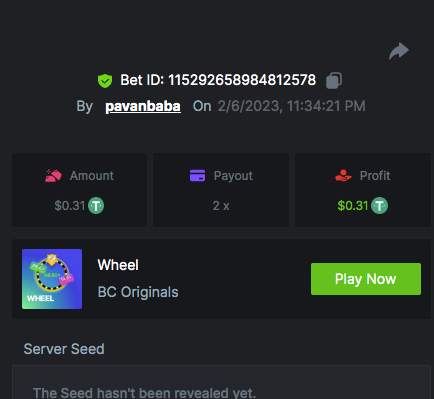
Task: Click the 2 x payout value
Action: [x=221, y=206]
